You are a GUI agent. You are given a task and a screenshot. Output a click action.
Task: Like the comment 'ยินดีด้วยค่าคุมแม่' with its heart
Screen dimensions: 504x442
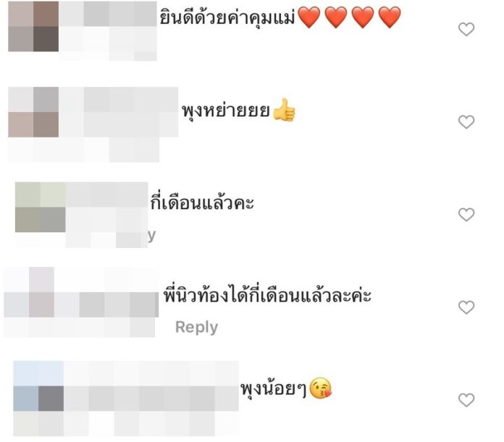tap(466, 29)
